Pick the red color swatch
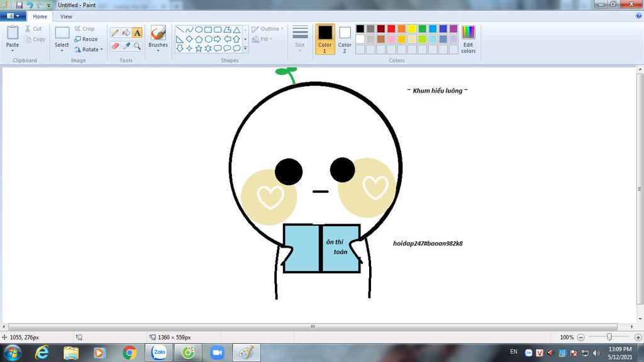Viewport: 644px width, 362px height. click(x=391, y=29)
